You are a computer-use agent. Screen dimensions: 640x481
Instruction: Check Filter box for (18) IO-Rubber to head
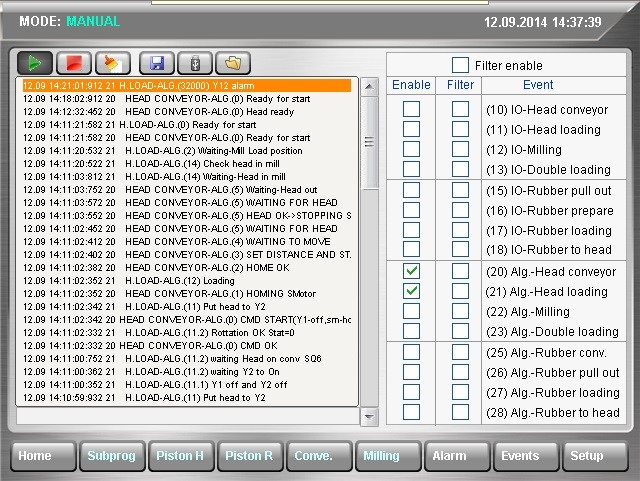pyautogui.click(x=460, y=249)
